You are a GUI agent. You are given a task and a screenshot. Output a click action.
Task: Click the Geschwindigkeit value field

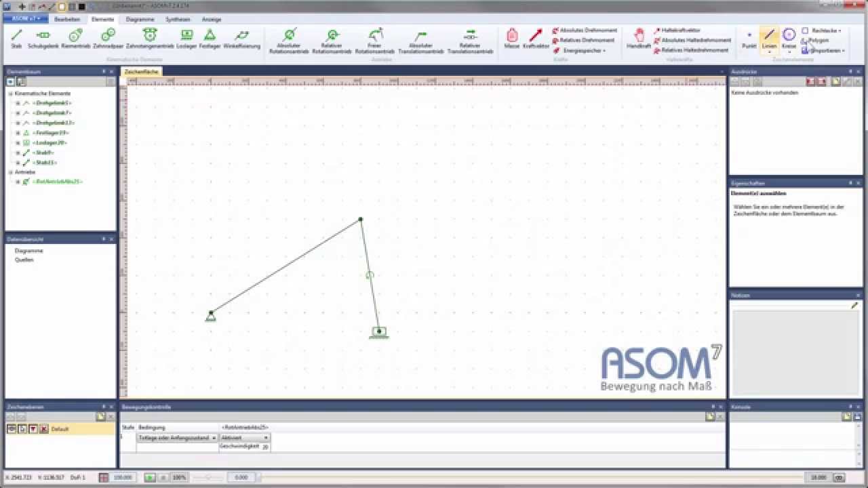click(265, 447)
